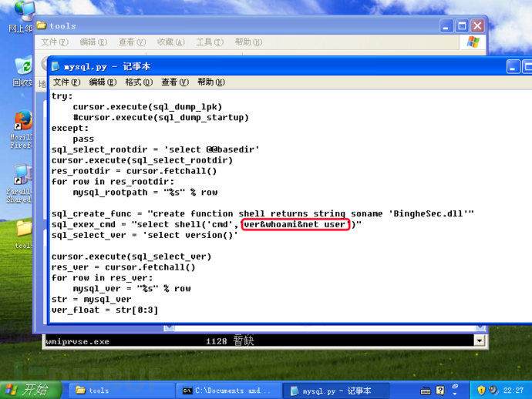Select the Recycle Bin desktop icon
Image resolution: width=532 pixels, height=399 pixels.
point(23,72)
